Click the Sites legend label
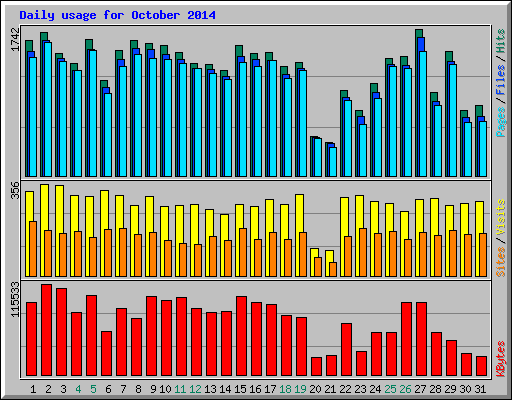 (501, 262)
